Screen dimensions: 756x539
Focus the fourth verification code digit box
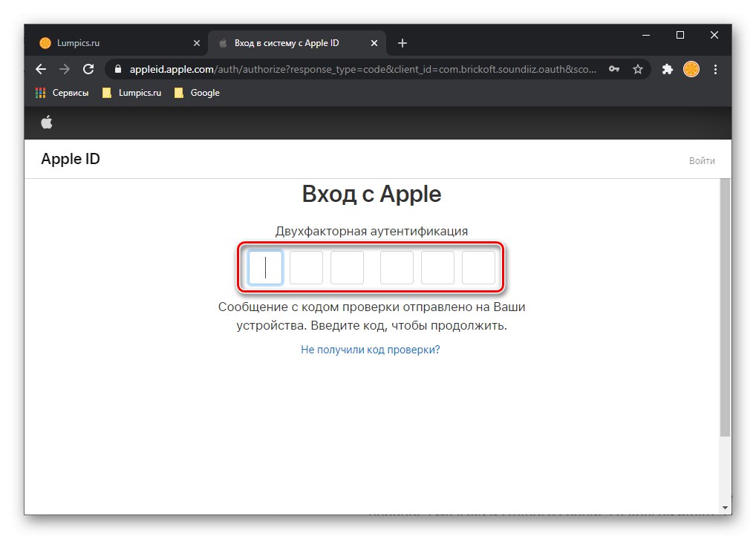tap(397, 267)
